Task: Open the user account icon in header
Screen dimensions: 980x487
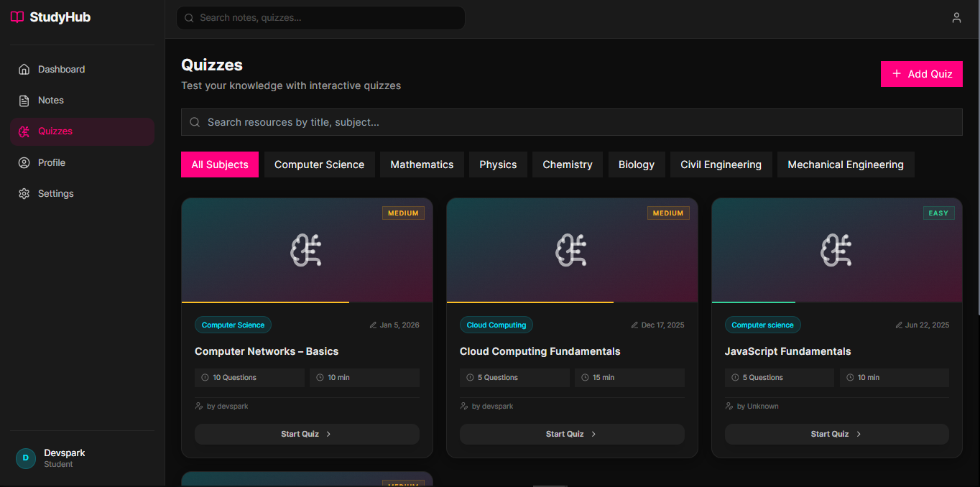Action: point(956,18)
